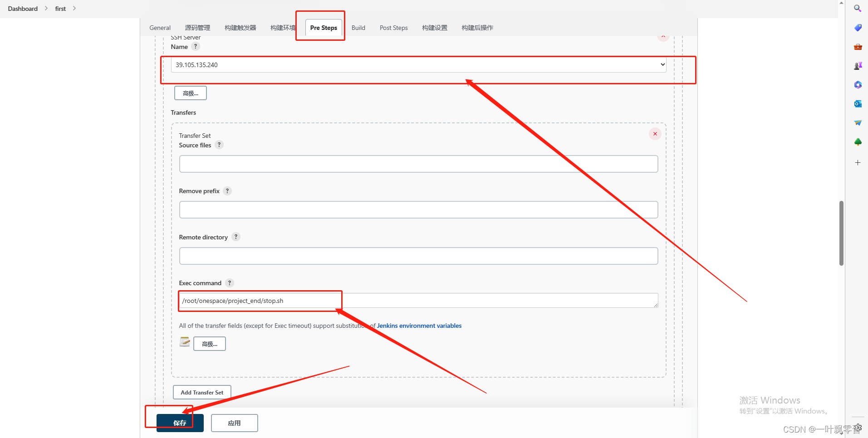Open the green tree icon in sidebar
Image resolution: width=868 pixels, height=438 pixels.
click(858, 142)
